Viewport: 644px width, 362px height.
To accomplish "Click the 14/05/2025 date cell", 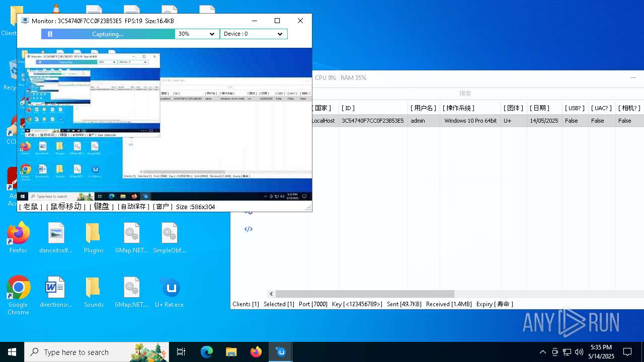I will 544,121.
